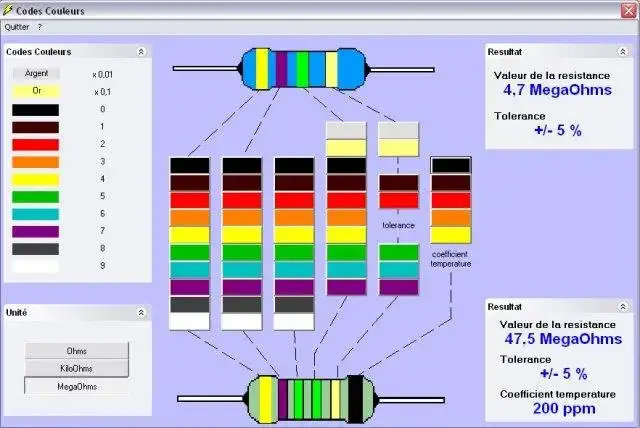Choose white in the first band column
The image size is (640, 428).
click(x=190, y=322)
